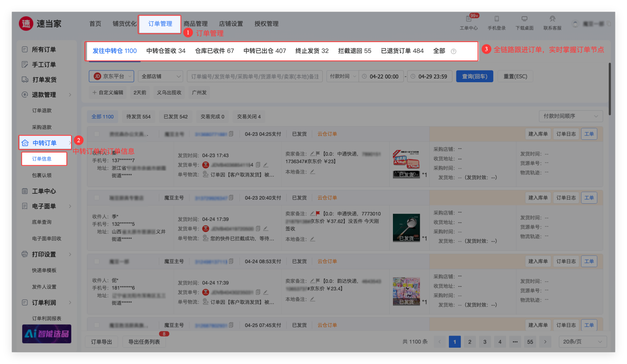Expand 退款管理 section in sidebar
This screenshot has width=627, height=364.
[x=46, y=95]
